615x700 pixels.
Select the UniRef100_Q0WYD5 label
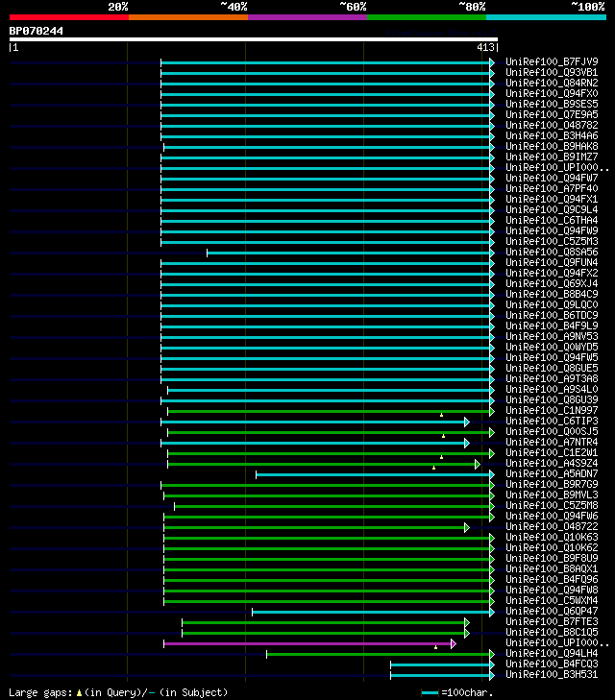552,347
